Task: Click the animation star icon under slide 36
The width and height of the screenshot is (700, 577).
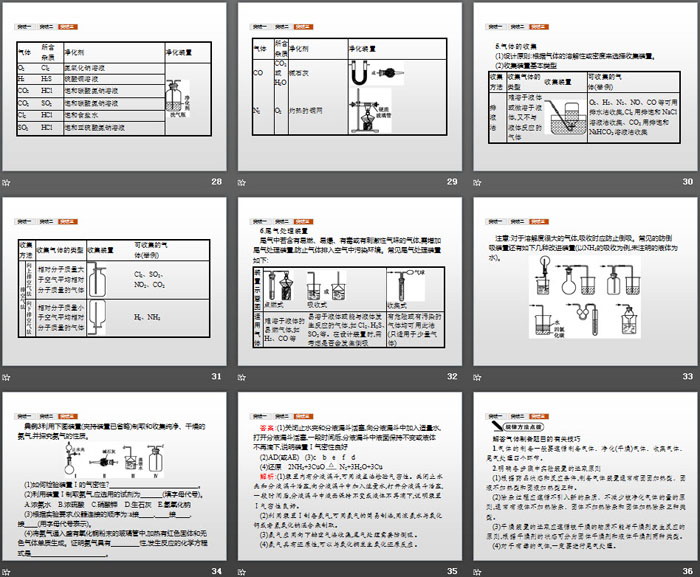Action: (x=479, y=571)
